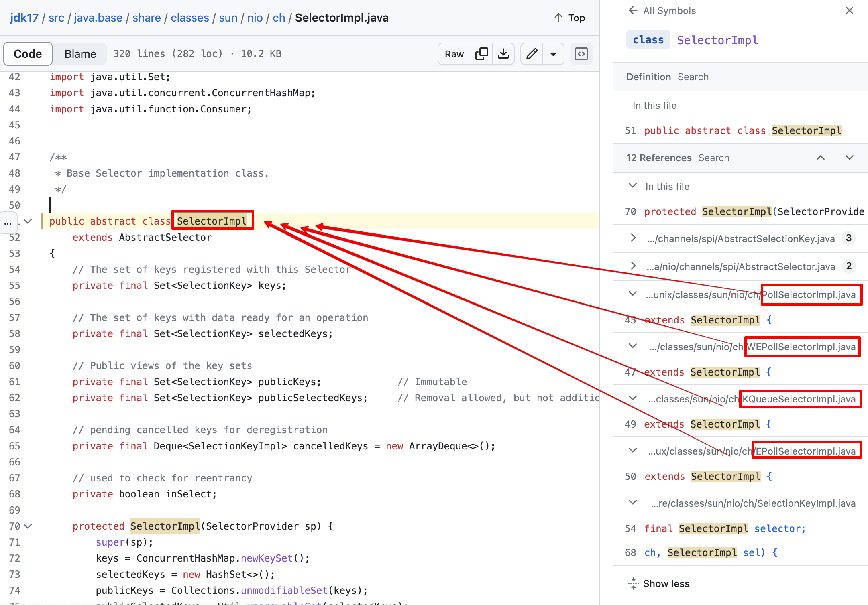Download raw file icon
Image resolution: width=868 pixels, height=605 pixels.
click(503, 54)
